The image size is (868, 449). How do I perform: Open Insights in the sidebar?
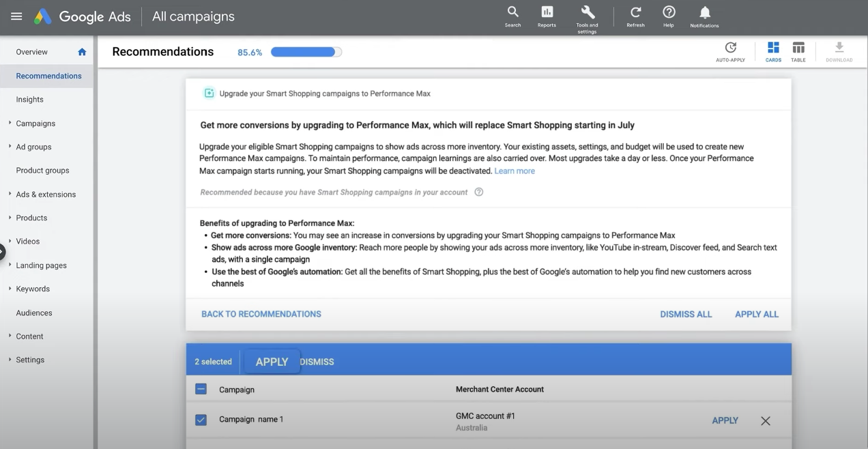click(30, 100)
